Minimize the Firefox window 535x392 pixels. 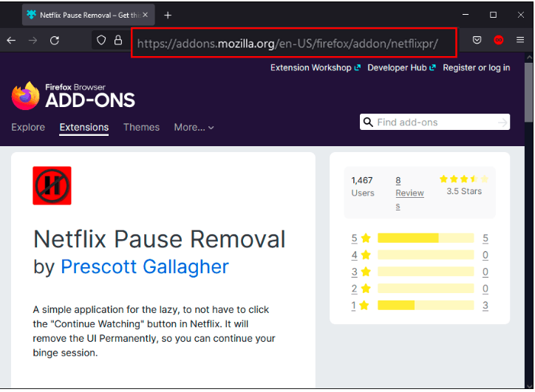coord(466,15)
